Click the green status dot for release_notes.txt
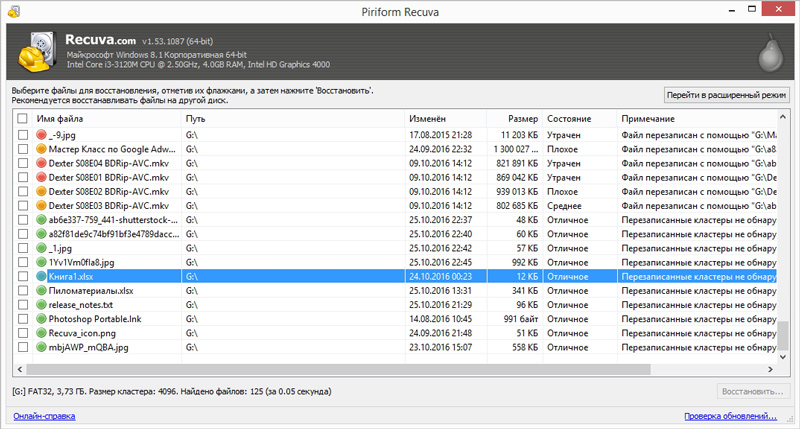This screenshot has width=800, height=429. point(41,305)
